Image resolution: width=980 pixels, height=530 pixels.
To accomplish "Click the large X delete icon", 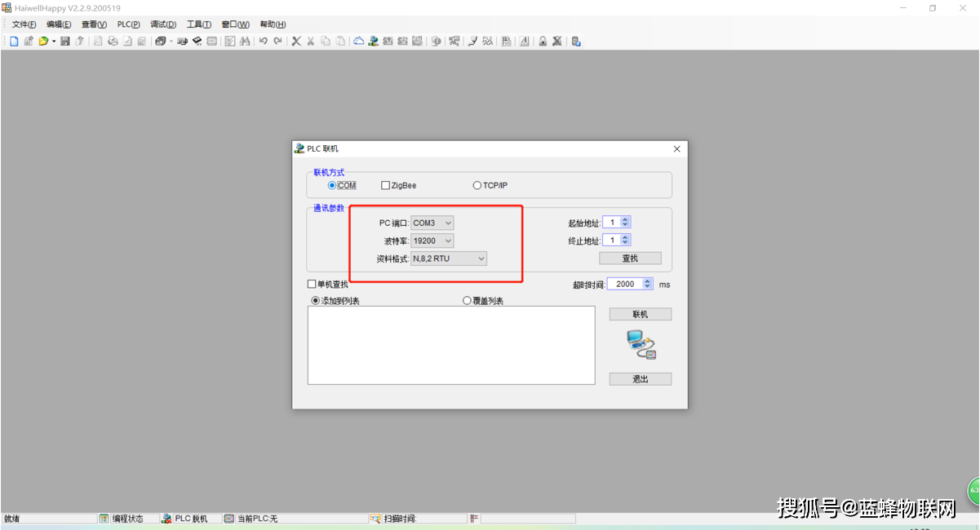I will (x=296, y=41).
